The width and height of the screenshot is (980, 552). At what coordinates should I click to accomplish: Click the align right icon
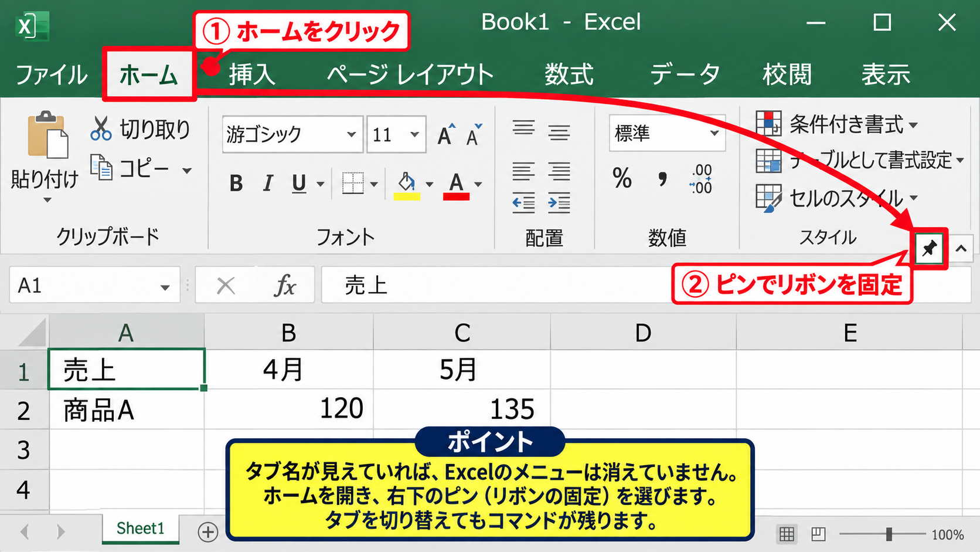click(x=559, y=171)
